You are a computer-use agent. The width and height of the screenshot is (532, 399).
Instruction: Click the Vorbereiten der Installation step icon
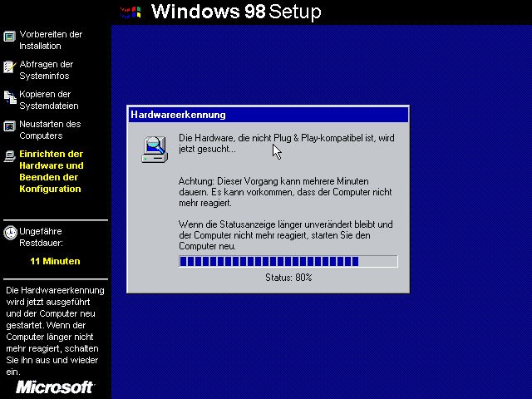pos(9,36)
